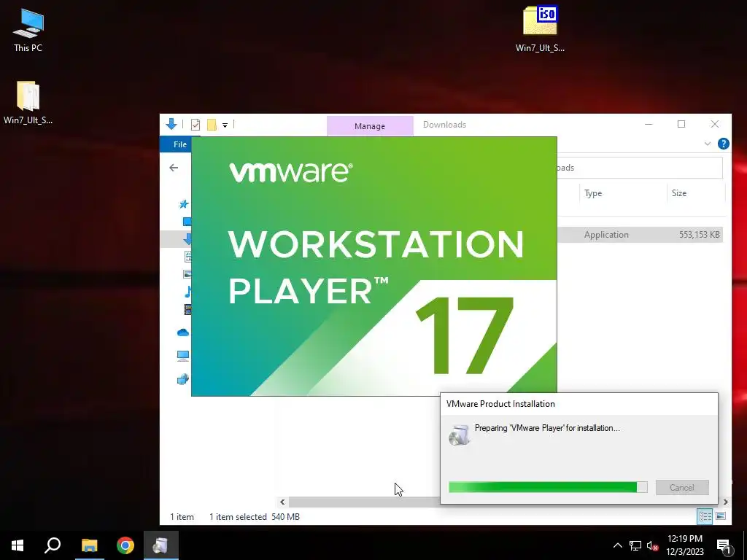
Task: Open Network in the Explorer navigation pane
Action: [183, 379]
